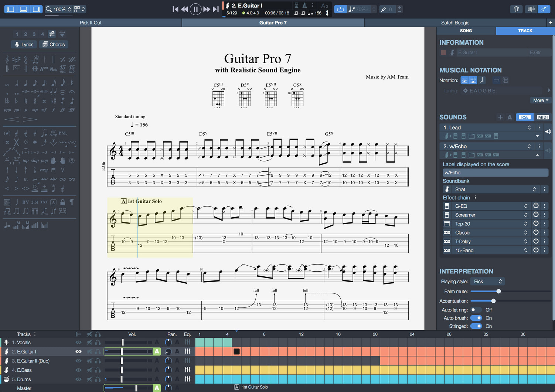Turn off the Auto brush toggle
This screenshot has height=392, width=555.
click(476, 318)
